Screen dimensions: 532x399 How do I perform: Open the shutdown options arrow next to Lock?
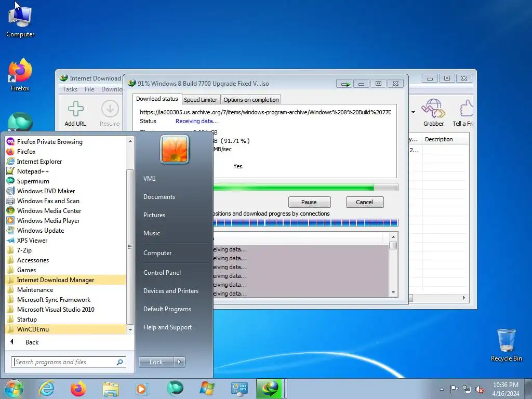(x=179, y=362)
